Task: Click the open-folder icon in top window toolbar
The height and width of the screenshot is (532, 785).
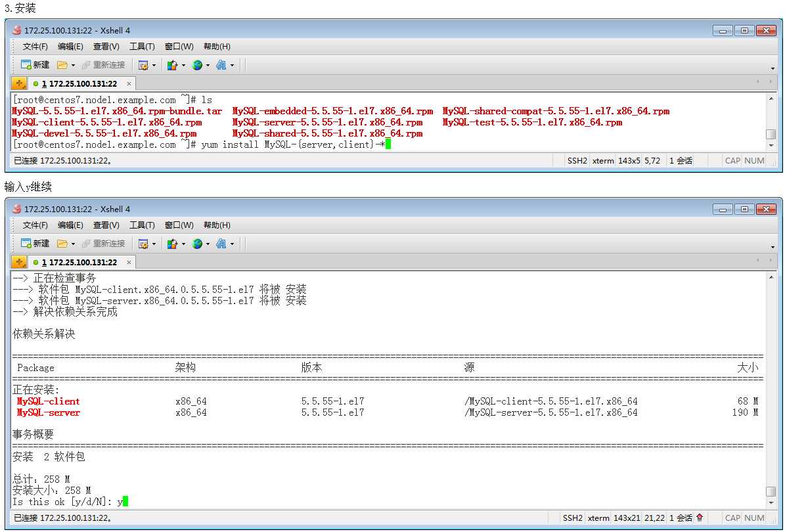Action: (62, 65)
